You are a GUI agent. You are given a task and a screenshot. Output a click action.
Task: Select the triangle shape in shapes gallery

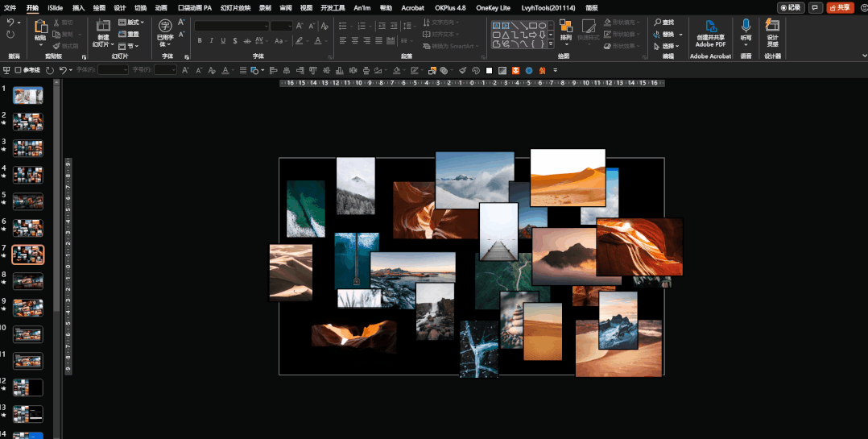[x=506, y=35]
